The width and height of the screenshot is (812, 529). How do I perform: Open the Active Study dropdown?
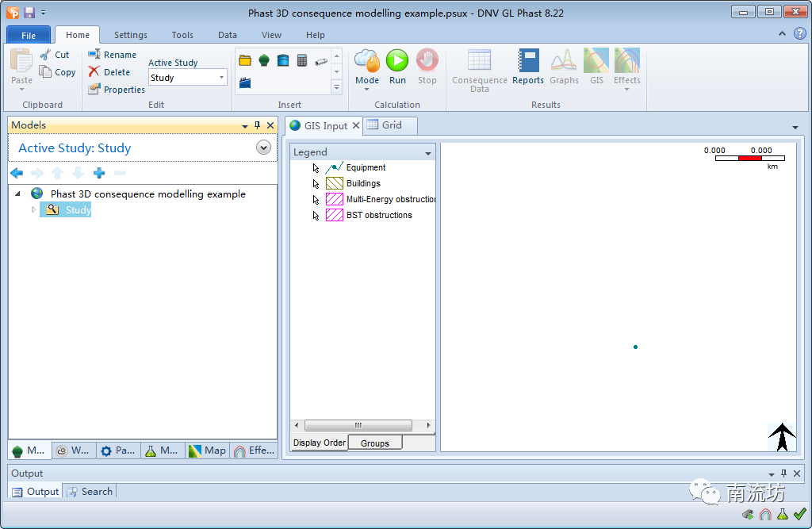tap(220, 78)
